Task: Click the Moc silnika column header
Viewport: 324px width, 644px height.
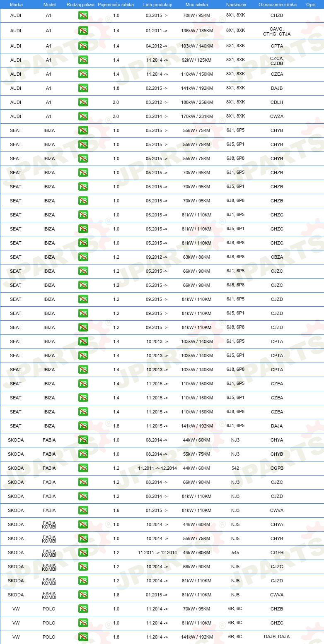Action: coord(197,5)
